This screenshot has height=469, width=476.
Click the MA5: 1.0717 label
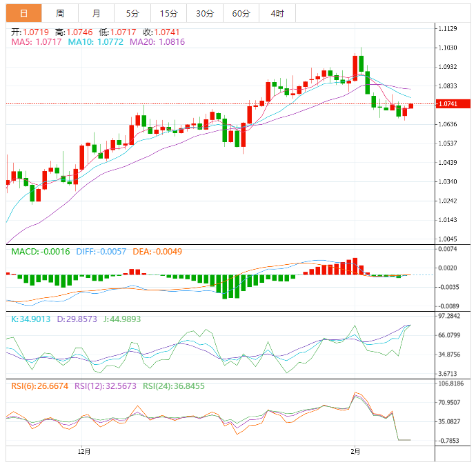point(37,42)
